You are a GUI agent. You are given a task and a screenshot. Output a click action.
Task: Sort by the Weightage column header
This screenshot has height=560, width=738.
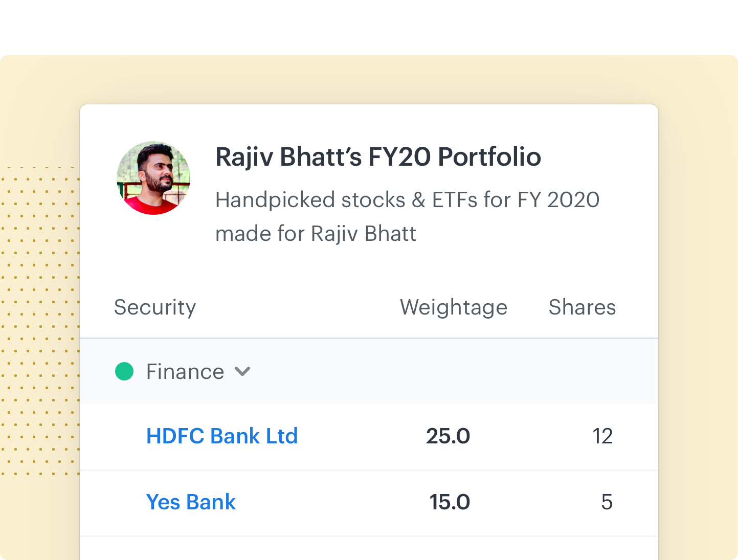pyautogui.click(x=454, y=307)
